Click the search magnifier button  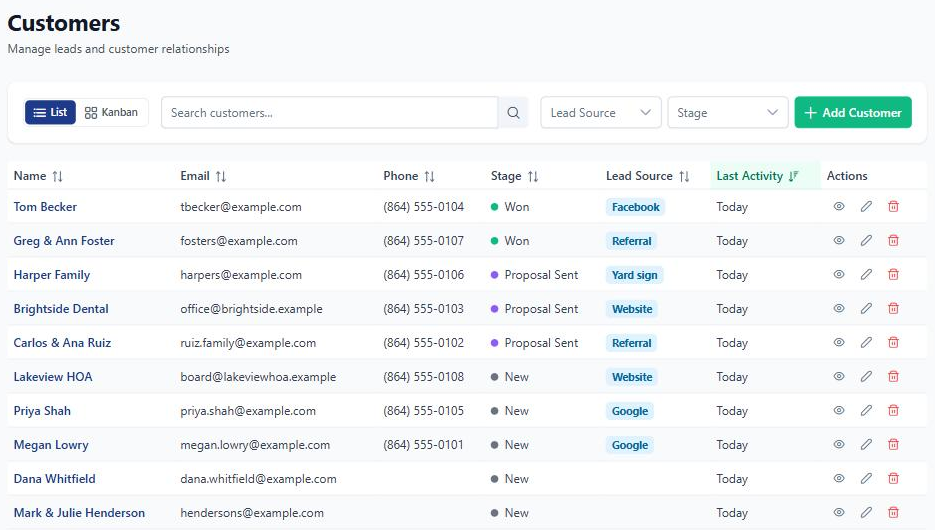click(x=513, y=113)
